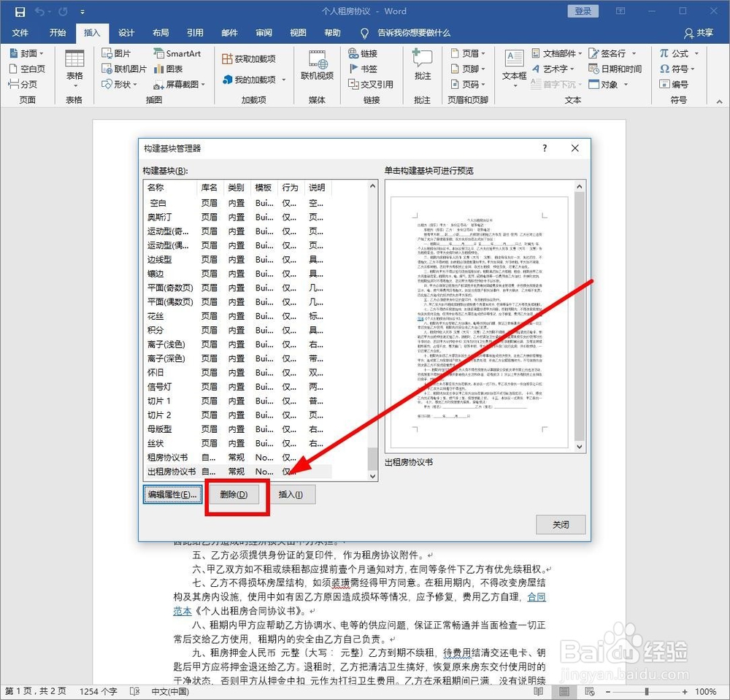The image size is (730, 700).
Task: Insert a chart (图表)
Action: [168, 69]
